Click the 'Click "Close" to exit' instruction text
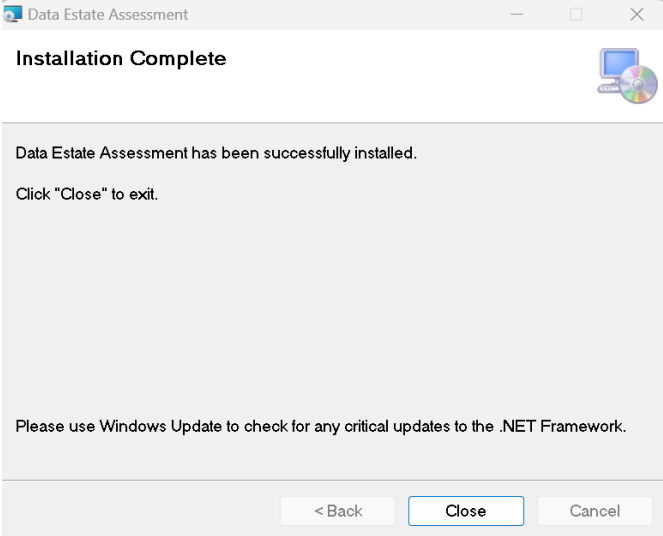The image size is (663, 536). pyautogui.click(x=87, y=194)
